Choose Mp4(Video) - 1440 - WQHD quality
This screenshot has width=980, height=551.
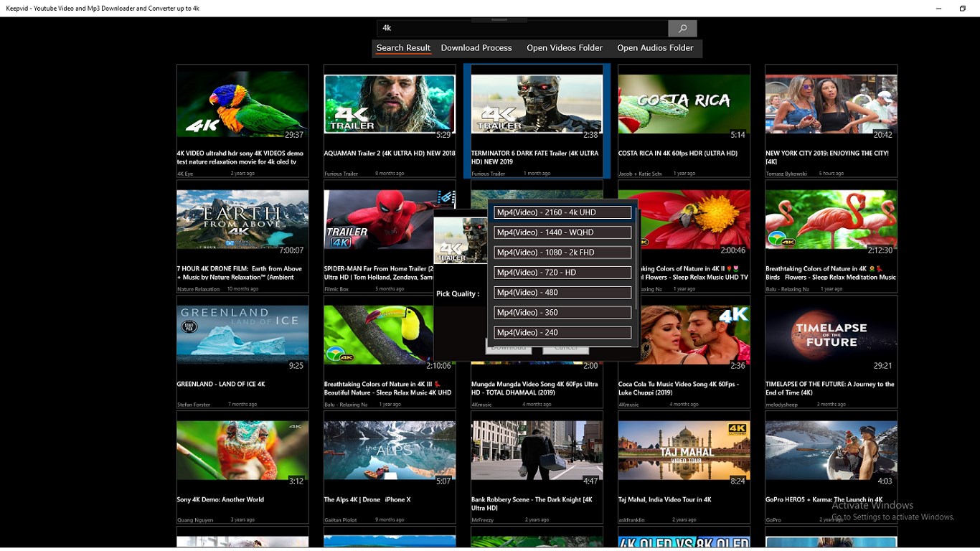click(562, 232)
